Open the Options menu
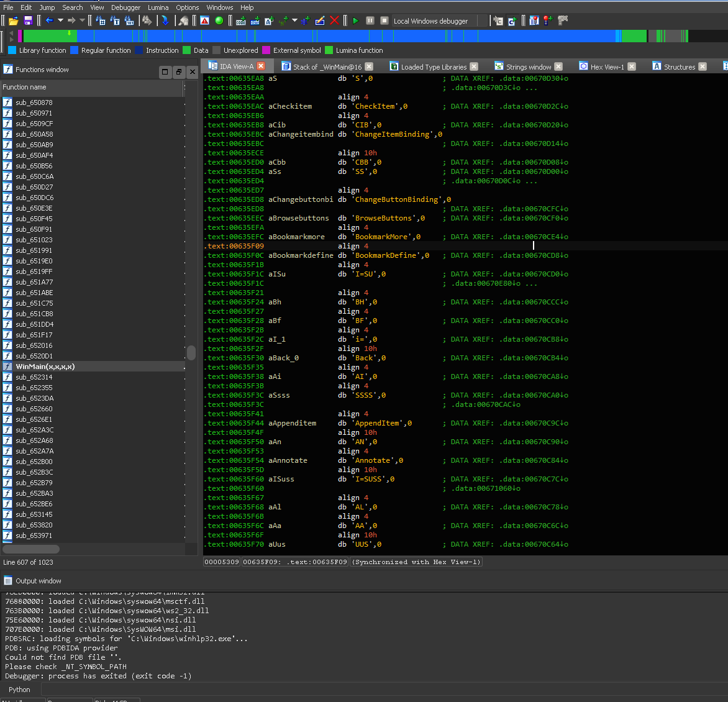 pyautogui.click(x=188, y=7)
